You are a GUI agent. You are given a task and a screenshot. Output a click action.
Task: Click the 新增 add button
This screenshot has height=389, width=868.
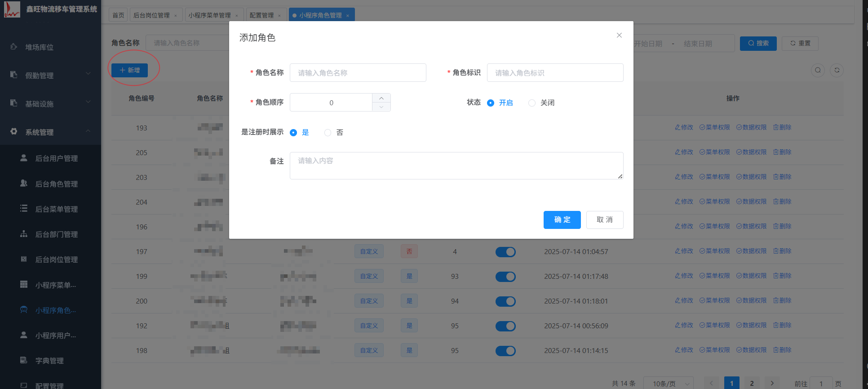point(129,70)
